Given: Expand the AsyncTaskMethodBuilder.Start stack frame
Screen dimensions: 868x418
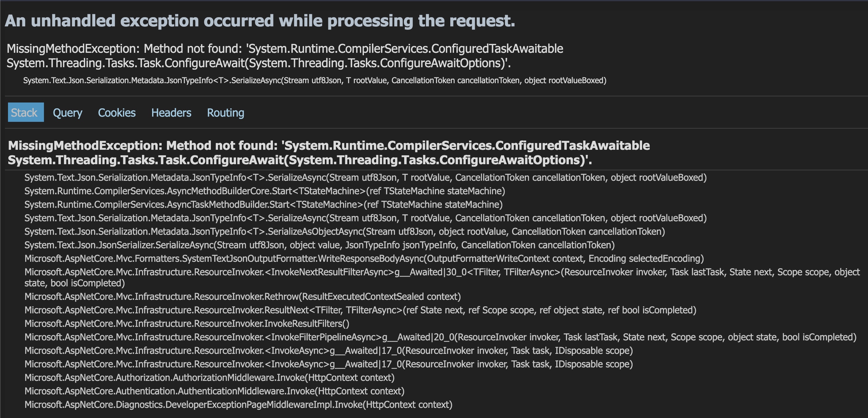Looking at the screenshot, I should coord(263,204).
